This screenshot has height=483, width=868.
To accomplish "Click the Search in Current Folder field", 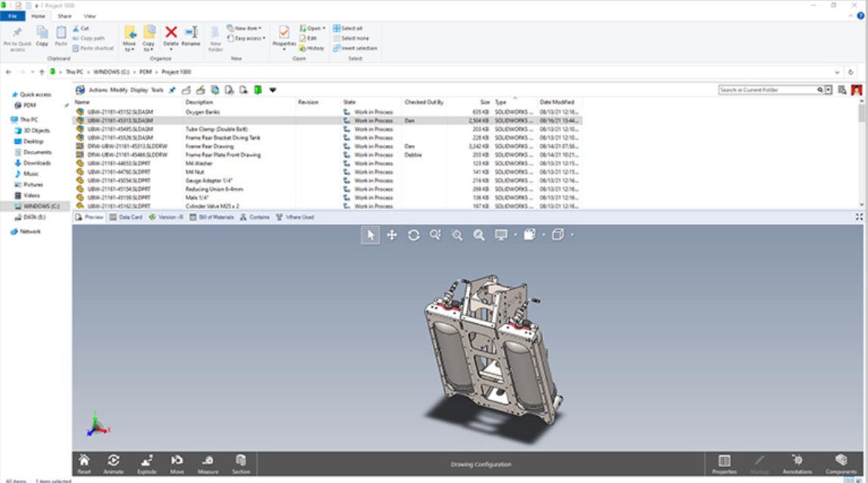I will [x=768, y=90].
